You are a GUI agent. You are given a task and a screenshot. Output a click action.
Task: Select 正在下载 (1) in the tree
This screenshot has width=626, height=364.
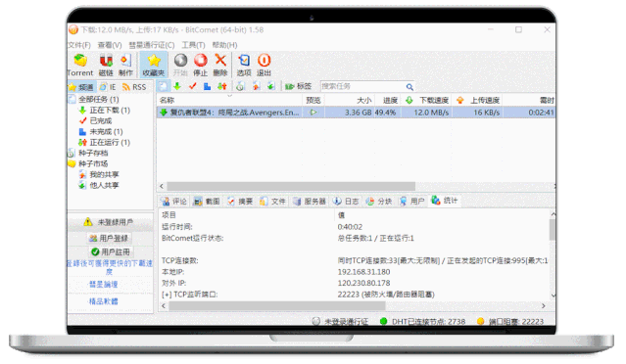tap(105, 110)
